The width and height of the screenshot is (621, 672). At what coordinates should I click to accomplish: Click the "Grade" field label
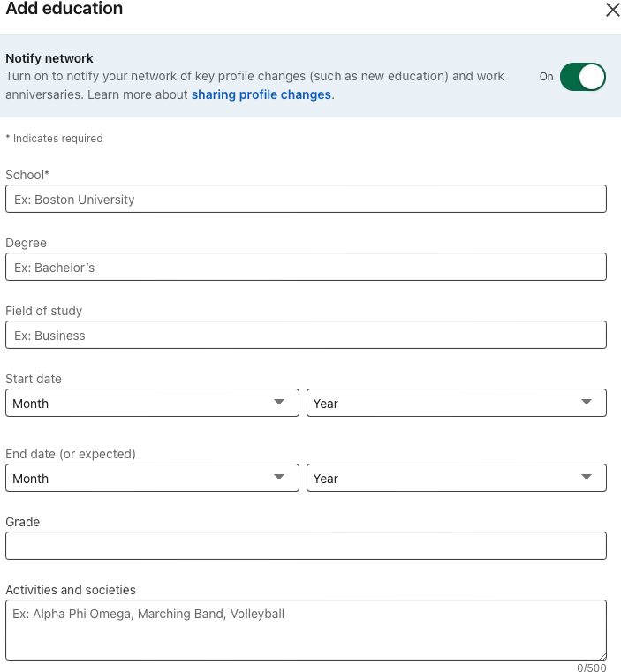tap(22, 522)
